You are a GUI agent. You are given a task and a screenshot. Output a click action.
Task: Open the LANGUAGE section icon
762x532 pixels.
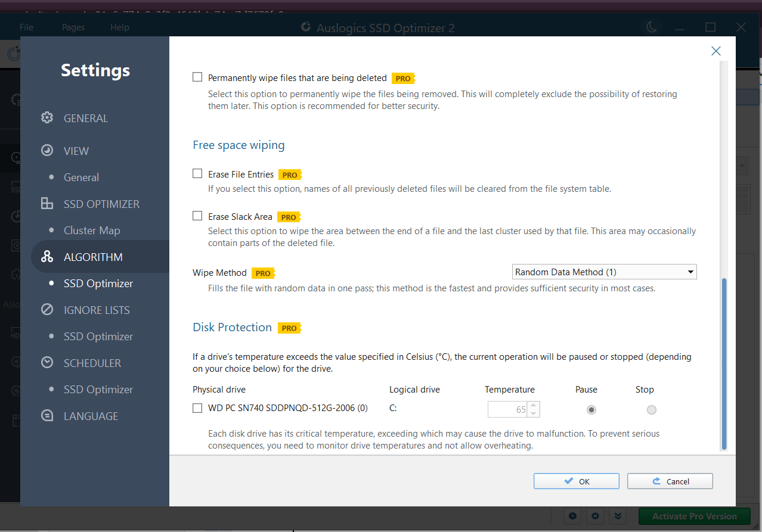[x=47, y=415]
